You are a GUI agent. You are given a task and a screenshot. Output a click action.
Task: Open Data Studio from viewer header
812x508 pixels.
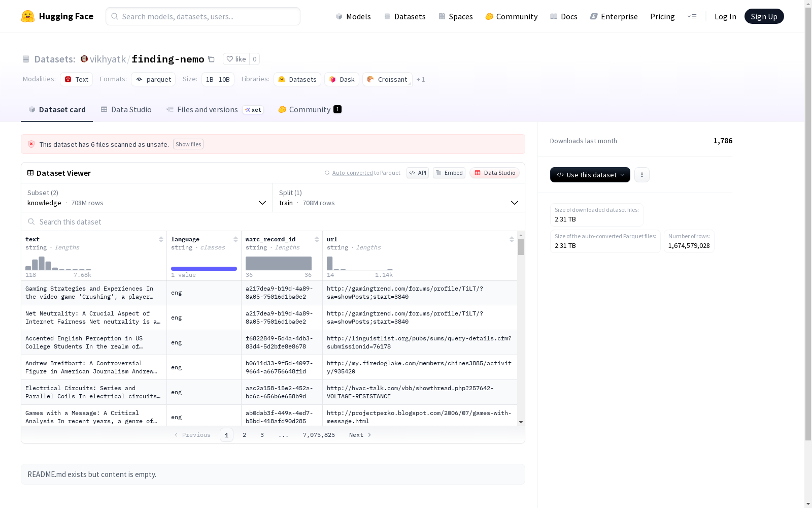coord(494,173)
